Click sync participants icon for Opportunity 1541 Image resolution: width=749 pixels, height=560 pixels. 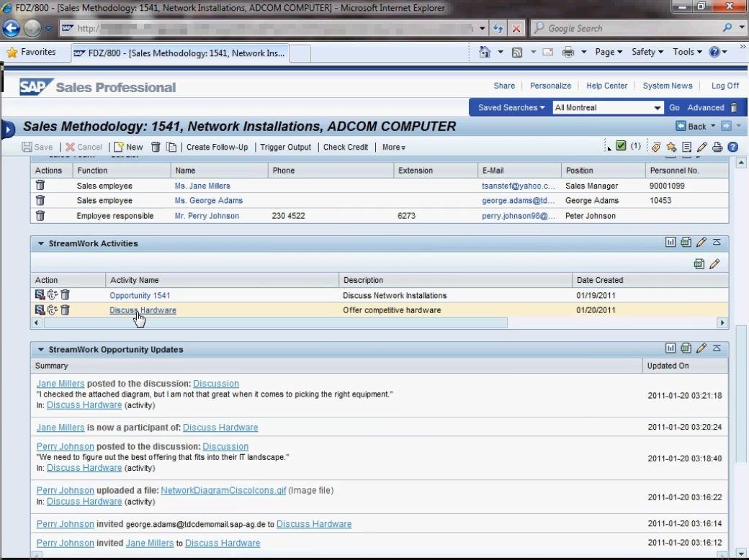pos(53,295)
